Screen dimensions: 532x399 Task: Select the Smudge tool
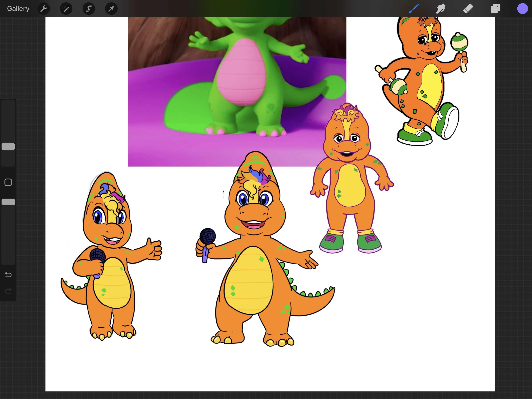441,9
